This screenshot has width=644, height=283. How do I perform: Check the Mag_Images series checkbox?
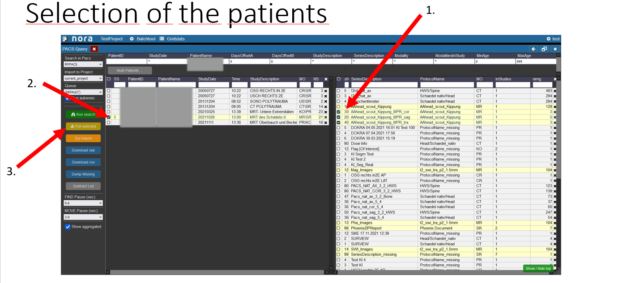coord(338,170)
